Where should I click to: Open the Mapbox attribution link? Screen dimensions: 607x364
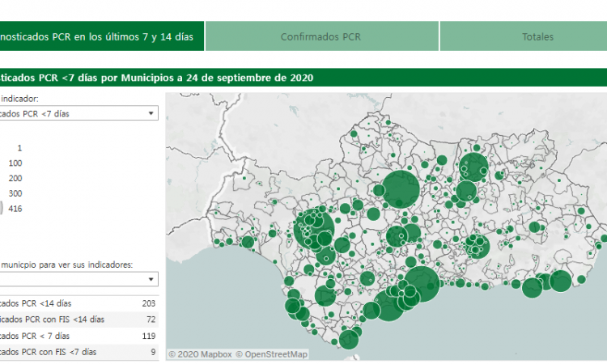pos(199,353)
